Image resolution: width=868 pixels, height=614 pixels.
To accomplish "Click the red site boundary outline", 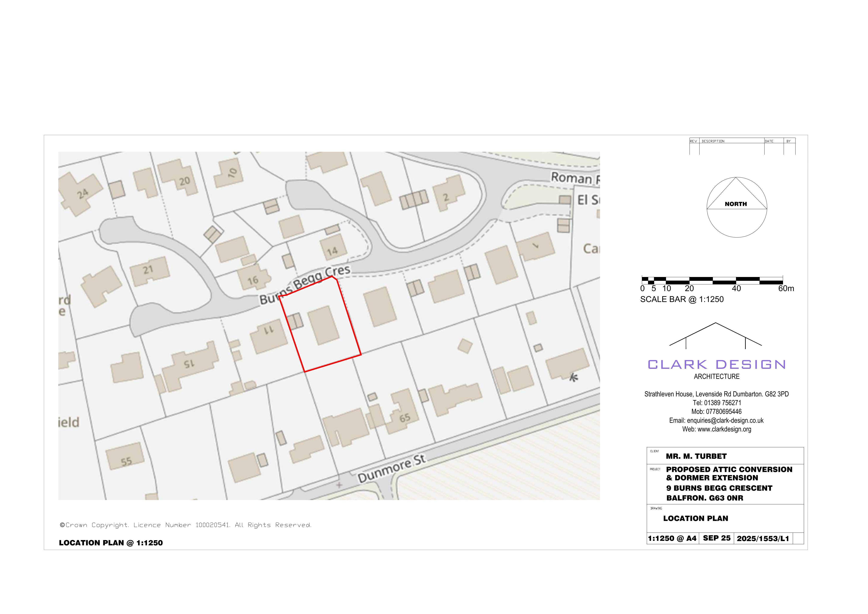I will click(320, 324).
